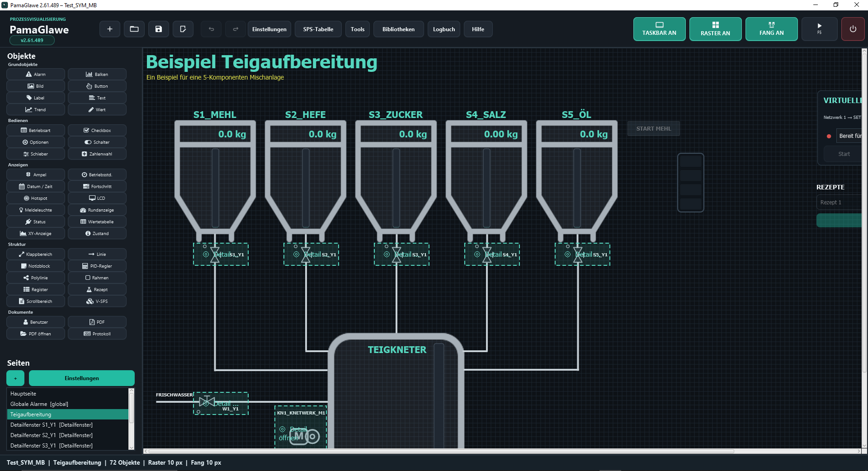Click the new project plus icon
Viewport: 868px width, 471px height.
point(109,29)
